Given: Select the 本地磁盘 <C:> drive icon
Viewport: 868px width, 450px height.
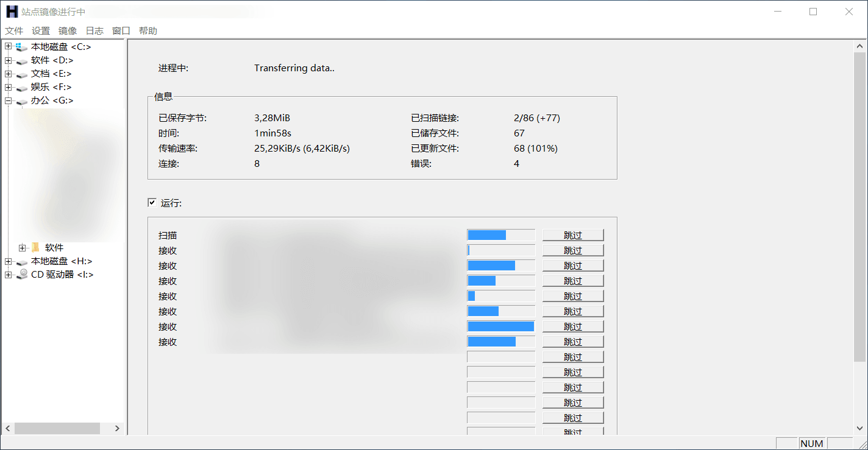Looking at the screenshot, I should tap(21, 46).
